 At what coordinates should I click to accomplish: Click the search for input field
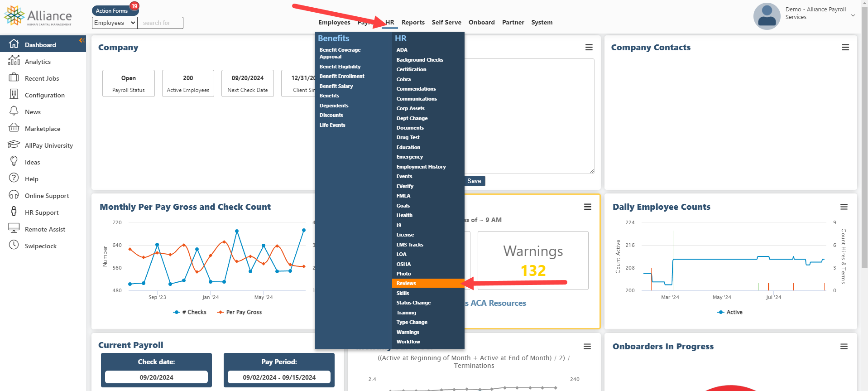point(160,23)
